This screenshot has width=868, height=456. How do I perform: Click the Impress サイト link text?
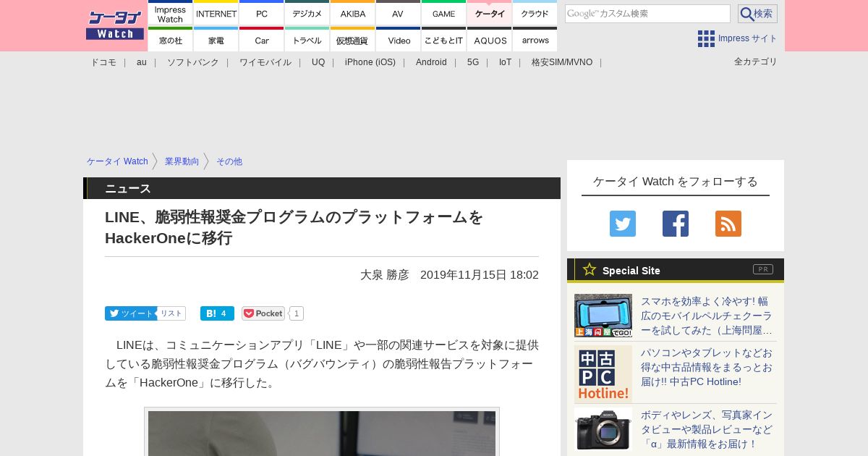click(748, 38)
